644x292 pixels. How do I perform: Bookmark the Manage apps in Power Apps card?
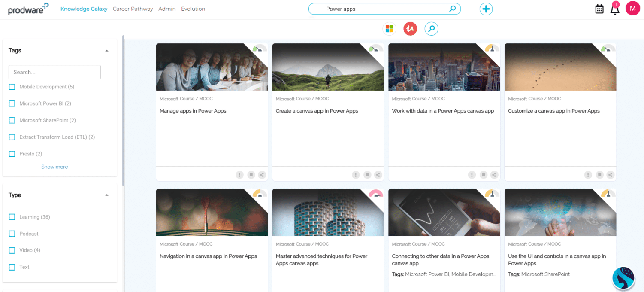(251, 175)
